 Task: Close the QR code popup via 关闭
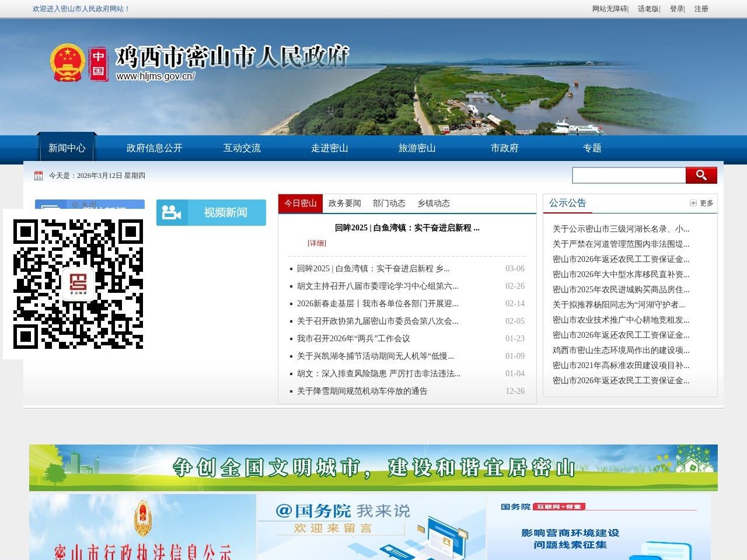[84, 205]
